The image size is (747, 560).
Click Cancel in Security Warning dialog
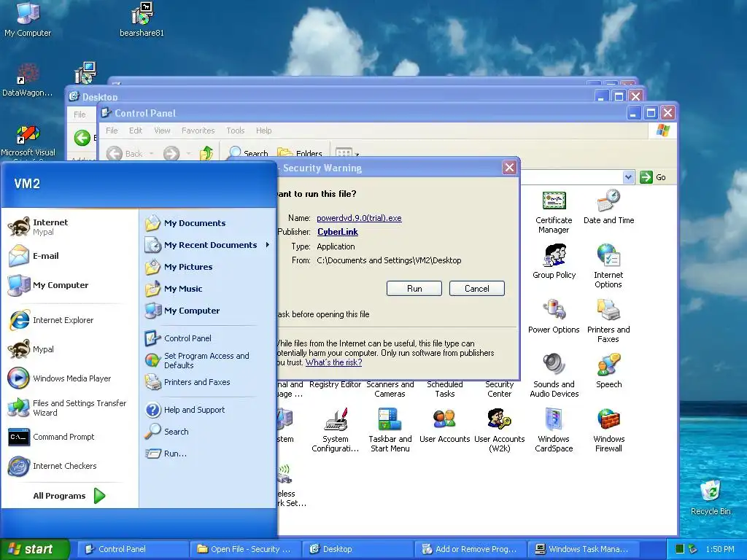(x=476, y=289)
